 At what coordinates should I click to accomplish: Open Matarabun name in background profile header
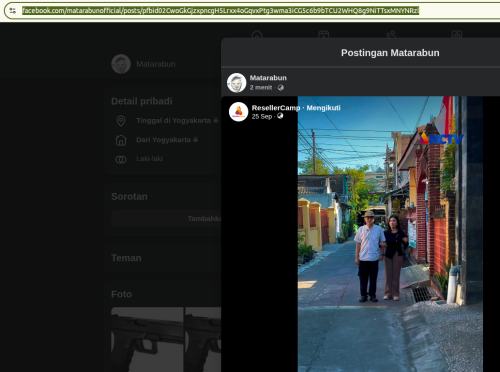156,64
